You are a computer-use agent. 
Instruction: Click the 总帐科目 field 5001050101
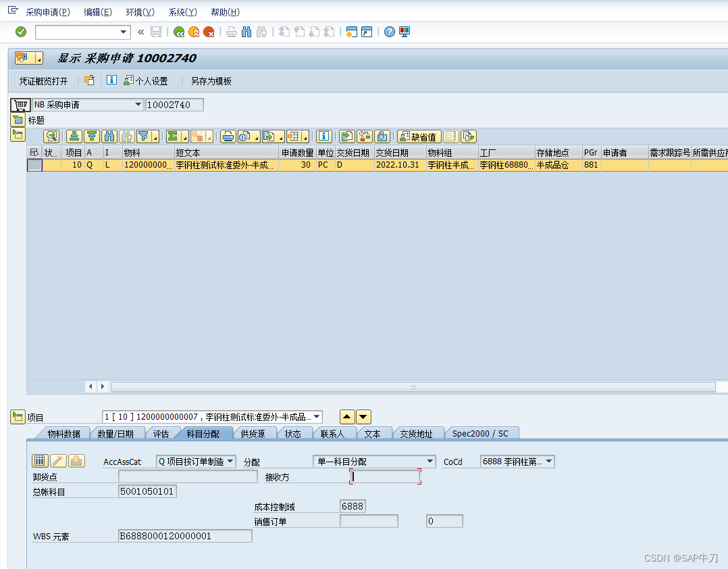click(147, 491)
